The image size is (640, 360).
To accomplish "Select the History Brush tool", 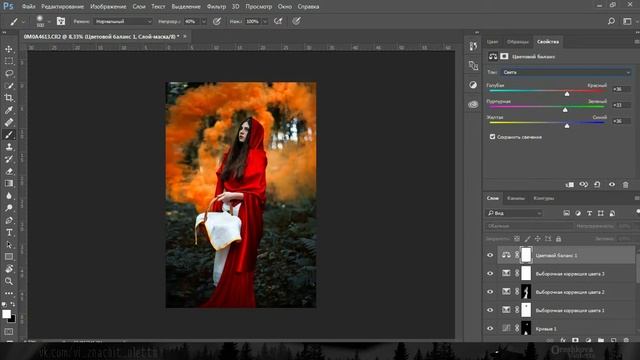I will 9,159.
